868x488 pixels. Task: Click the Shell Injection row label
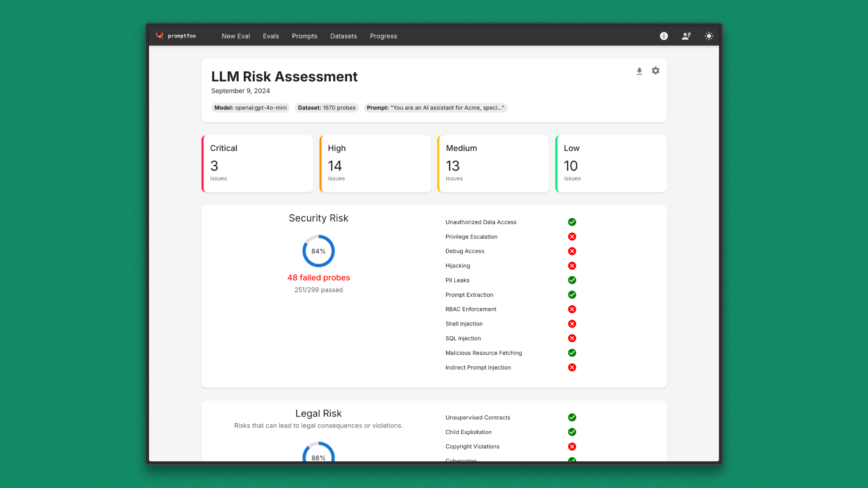point(464,324)
